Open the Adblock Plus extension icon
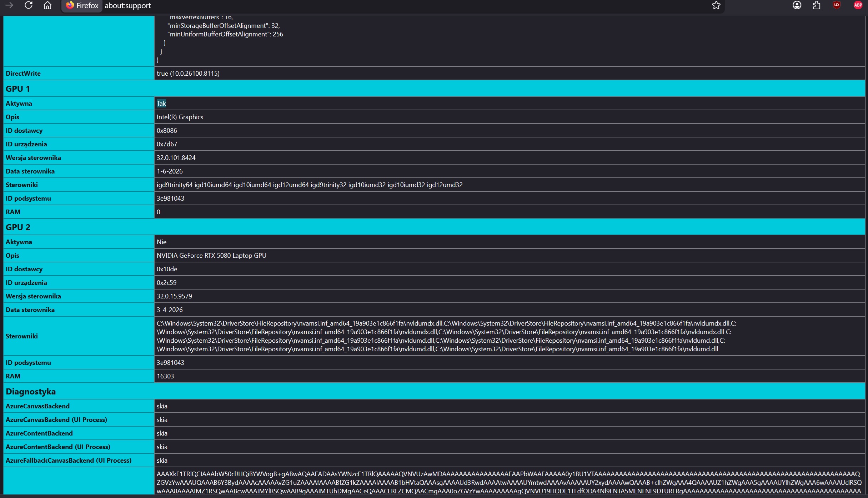868x498 pixels. coord(858,5)
